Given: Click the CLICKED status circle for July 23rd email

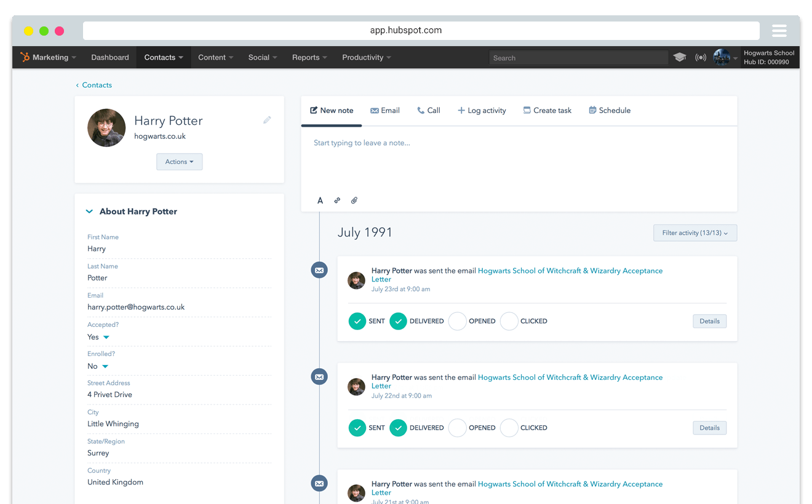Looking at the screenshot, I should pyautogui.click(x=509, y=321).
